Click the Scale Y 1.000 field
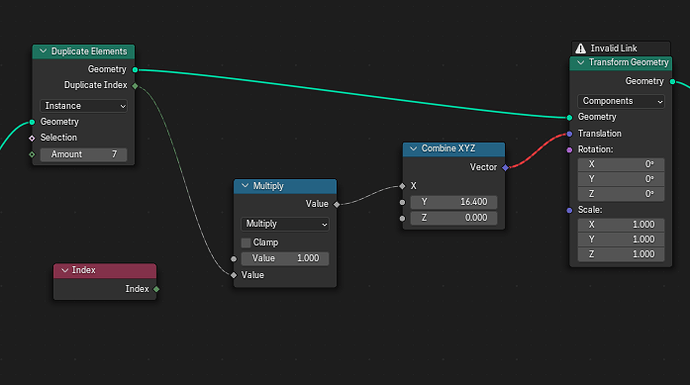 (621, 239)
